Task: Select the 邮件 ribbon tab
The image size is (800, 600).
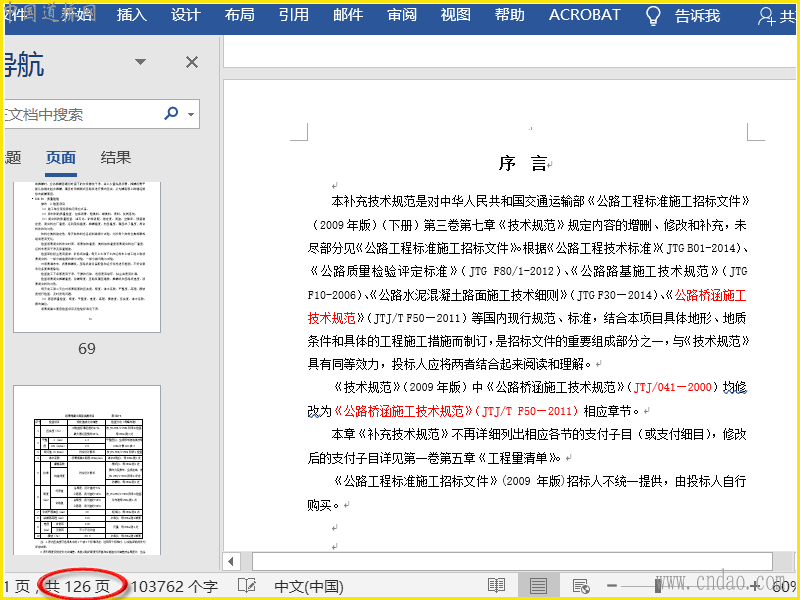Action: coord(348,15)
